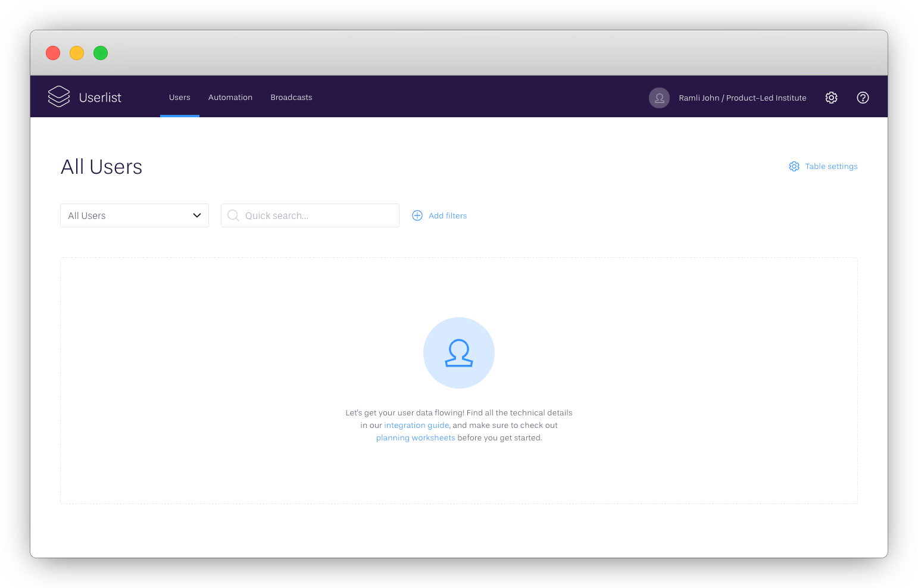Click the user avatar icon in navbar

[x=659, y=98]
